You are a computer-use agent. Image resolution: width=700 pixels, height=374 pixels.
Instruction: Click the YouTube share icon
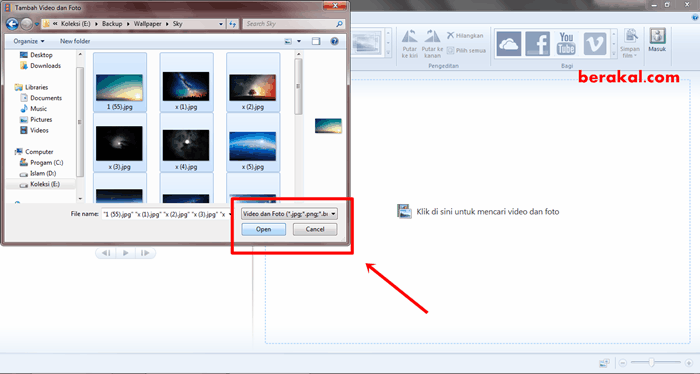click(x=566, y=43)
